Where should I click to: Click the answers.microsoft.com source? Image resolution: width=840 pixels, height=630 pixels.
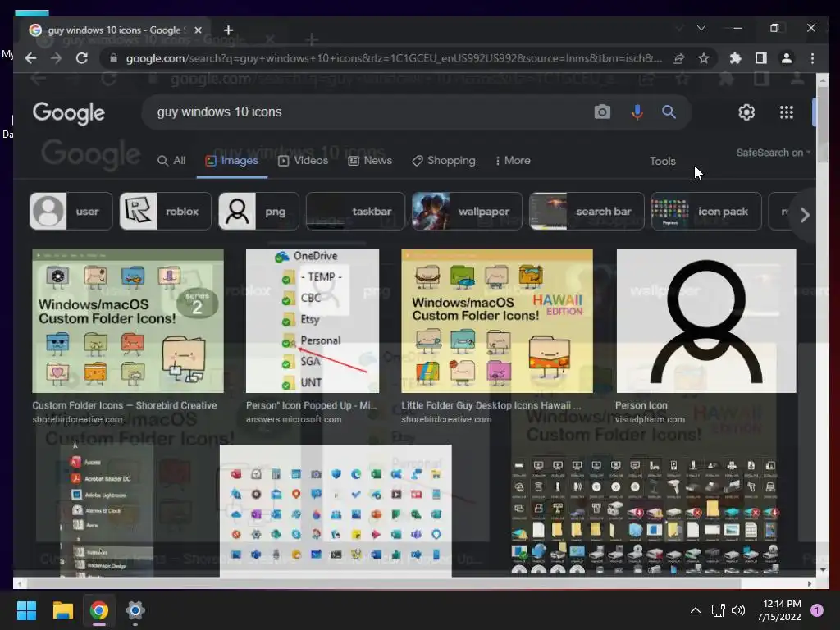click(294, 419)
